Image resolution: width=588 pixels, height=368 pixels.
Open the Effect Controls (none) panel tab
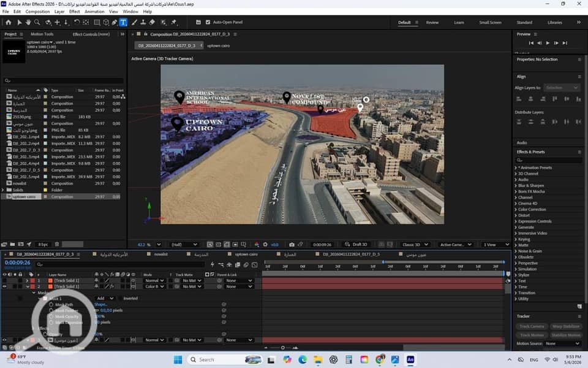point(91,34)
